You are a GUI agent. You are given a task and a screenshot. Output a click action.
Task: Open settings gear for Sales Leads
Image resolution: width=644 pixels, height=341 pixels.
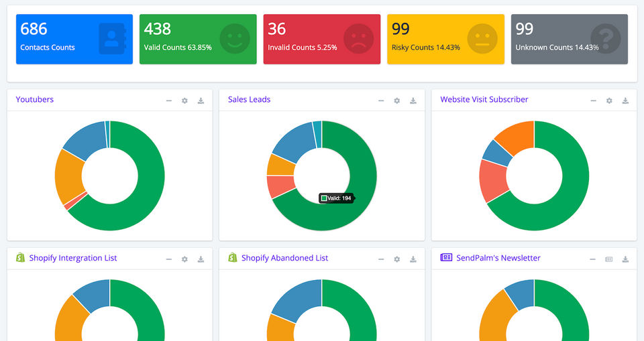(396, 100)
